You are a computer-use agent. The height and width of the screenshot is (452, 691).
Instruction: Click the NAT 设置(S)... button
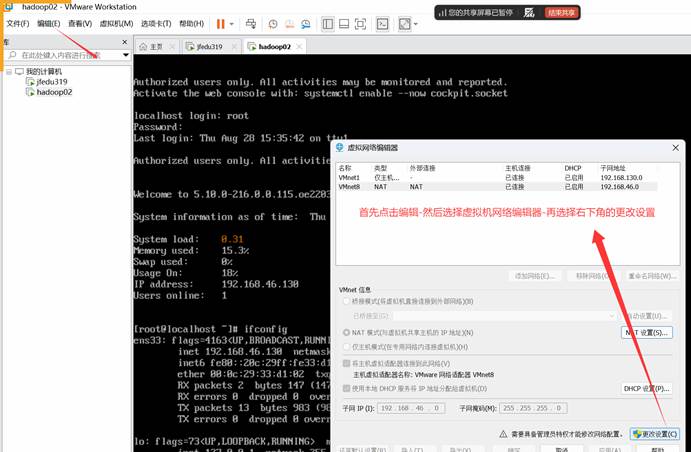[647, 333]
